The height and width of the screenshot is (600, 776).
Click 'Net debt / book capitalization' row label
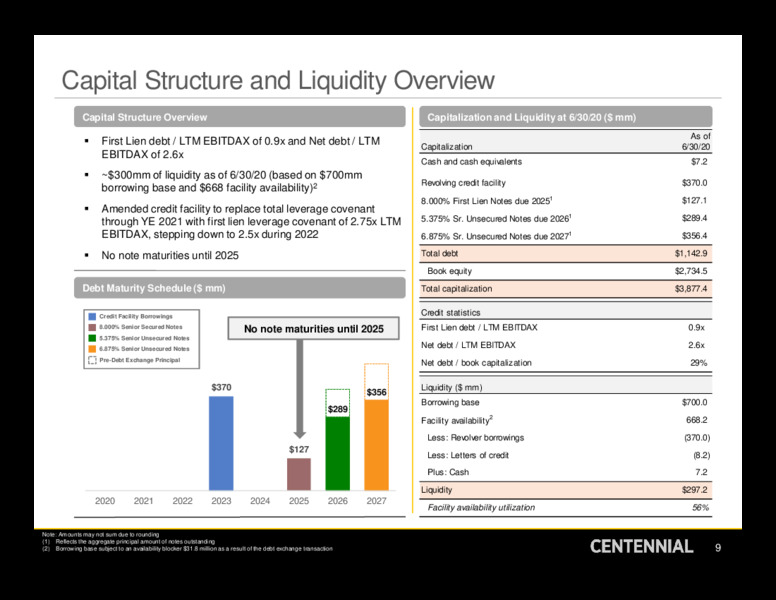click(x=476, y=363)
